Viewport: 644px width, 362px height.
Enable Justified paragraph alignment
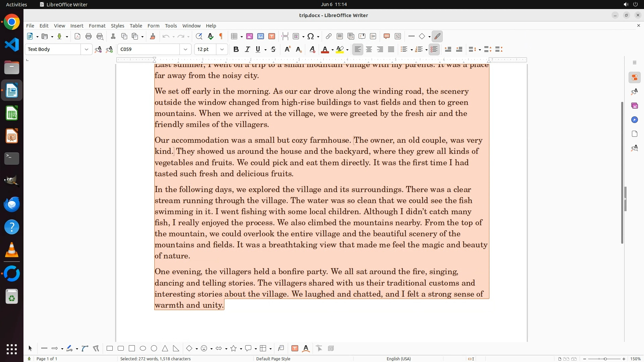pyautogui.click(x=391, y=50)
